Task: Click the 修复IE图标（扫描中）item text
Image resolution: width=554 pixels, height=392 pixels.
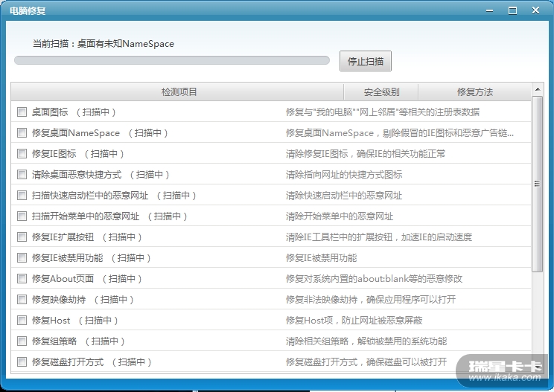Action: click(x=78, y=154)
